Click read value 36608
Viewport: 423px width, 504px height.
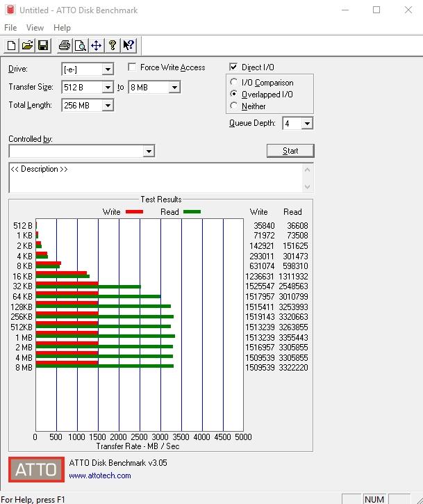(x=297, y=226)
